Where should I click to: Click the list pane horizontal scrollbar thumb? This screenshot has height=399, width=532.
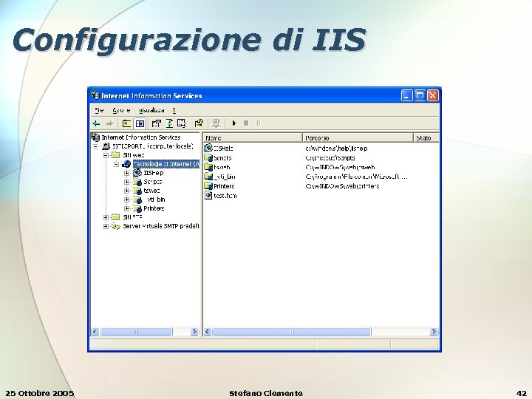292,332
